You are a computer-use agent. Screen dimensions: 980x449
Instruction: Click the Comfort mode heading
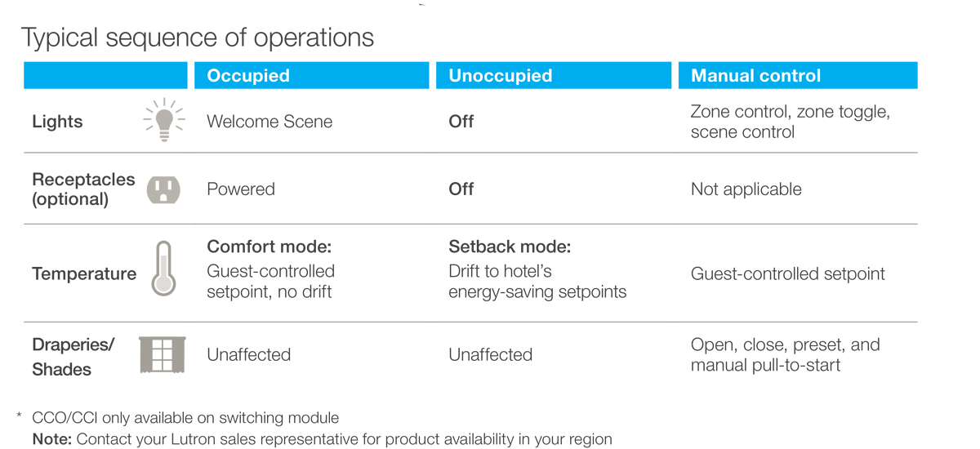tap(269, 247)
